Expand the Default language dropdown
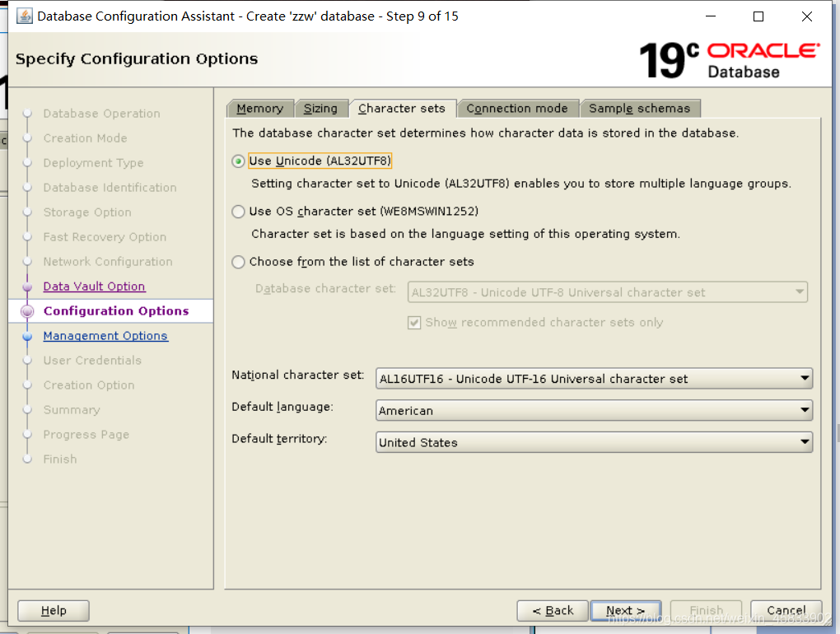The width and height of the screenshot is (840, 634). (594, 411)
